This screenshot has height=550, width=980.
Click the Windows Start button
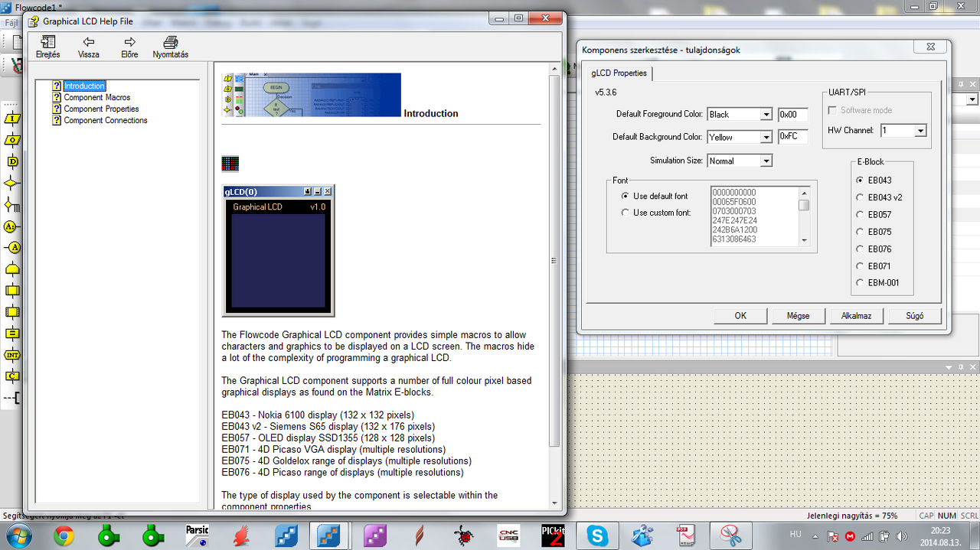[x=17, y=536]
